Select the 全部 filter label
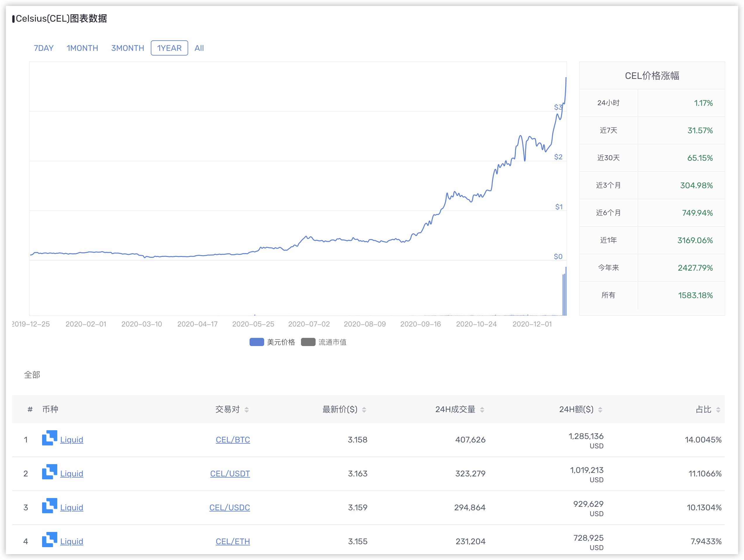The height and width of the screenshot is (560, 744). coord(32,375)
